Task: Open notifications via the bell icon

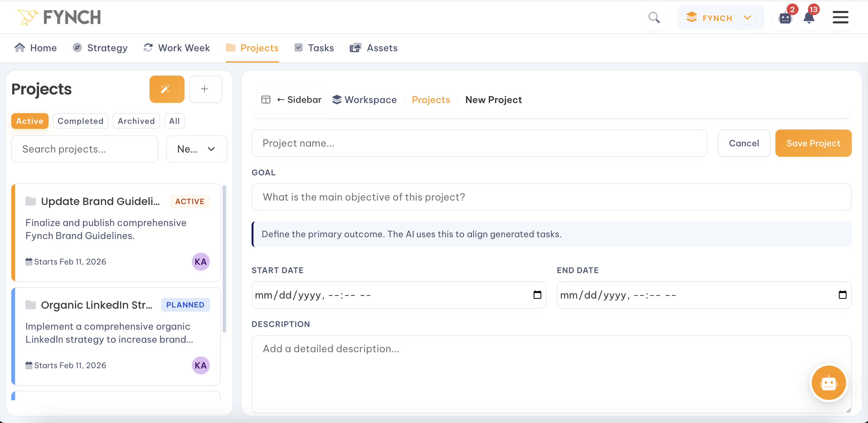Action: pos(809,18)
